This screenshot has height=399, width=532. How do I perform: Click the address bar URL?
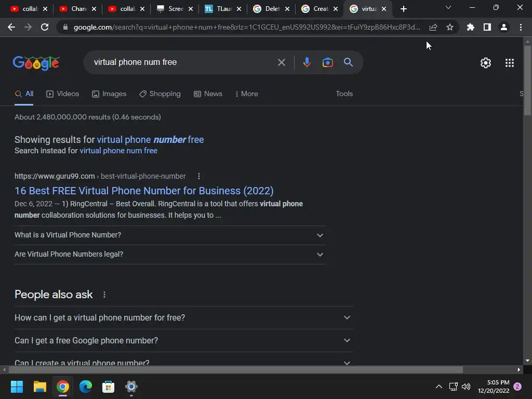point(247,27)
